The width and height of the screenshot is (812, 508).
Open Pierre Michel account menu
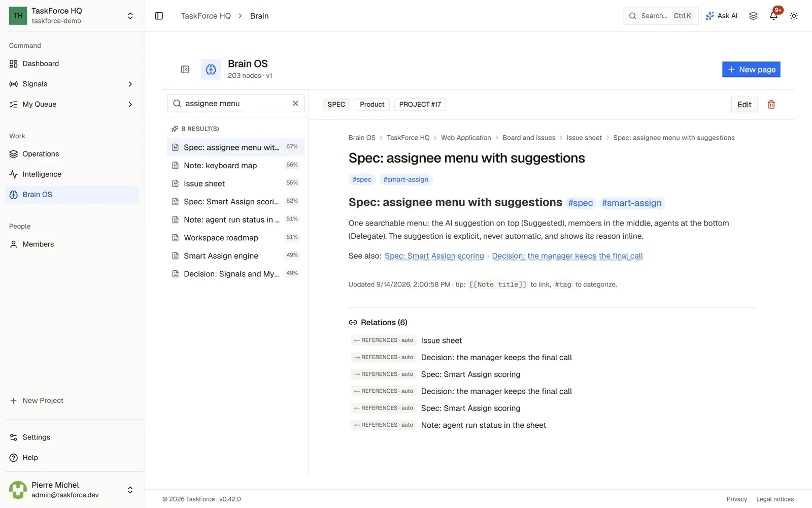tap(72, 490)
